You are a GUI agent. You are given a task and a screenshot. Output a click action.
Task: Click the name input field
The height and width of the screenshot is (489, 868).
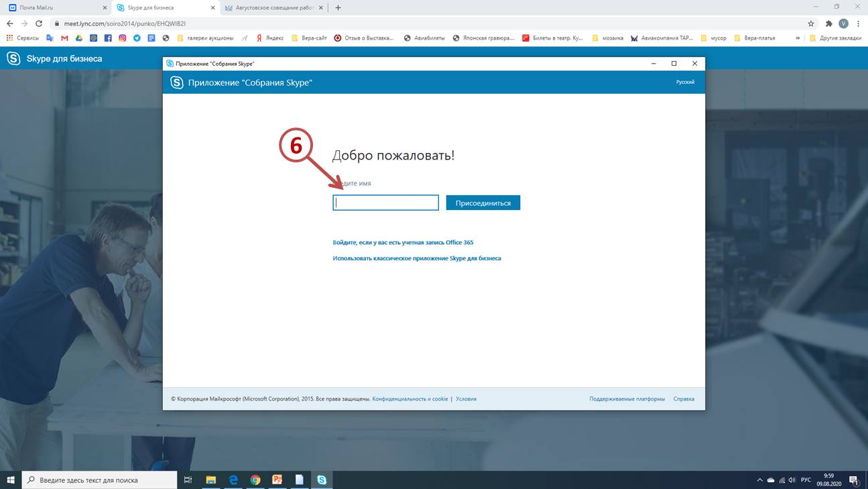385,203
